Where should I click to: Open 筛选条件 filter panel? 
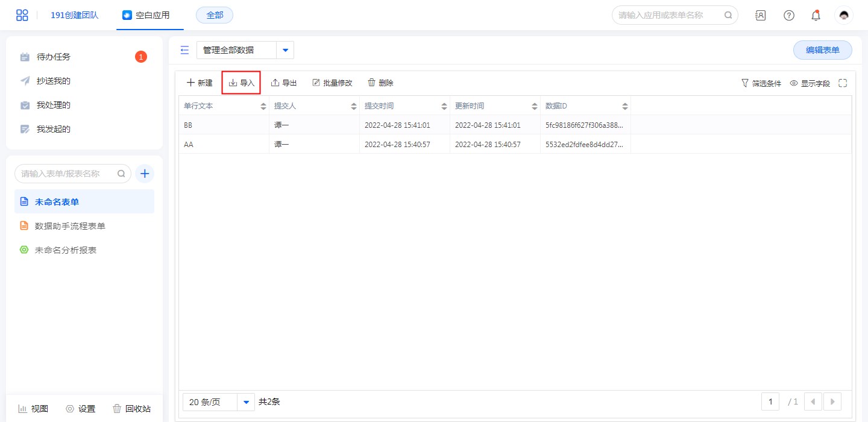point(761,83)
